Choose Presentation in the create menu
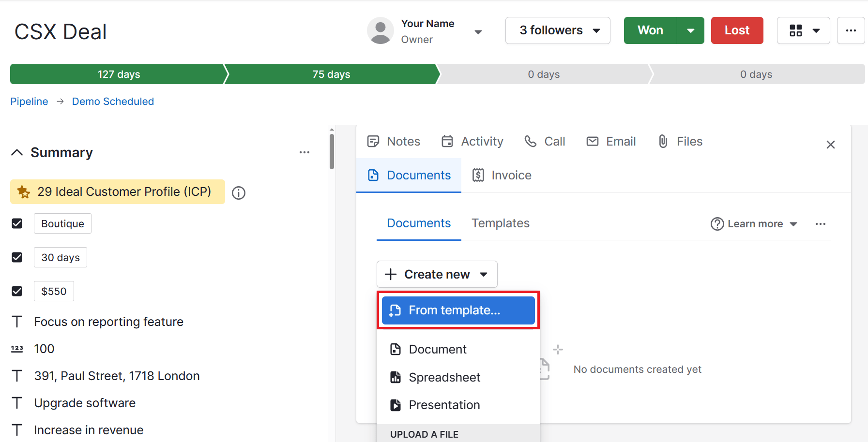Image resolution: width=868 pixels, height=442 pixels. [444, 405]
